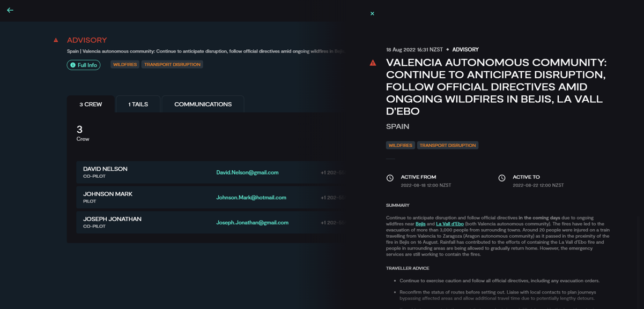Click the clock icon beside ACTIVE TO
Viewport: 644px width, 309px height.
(x=502, y=177)
